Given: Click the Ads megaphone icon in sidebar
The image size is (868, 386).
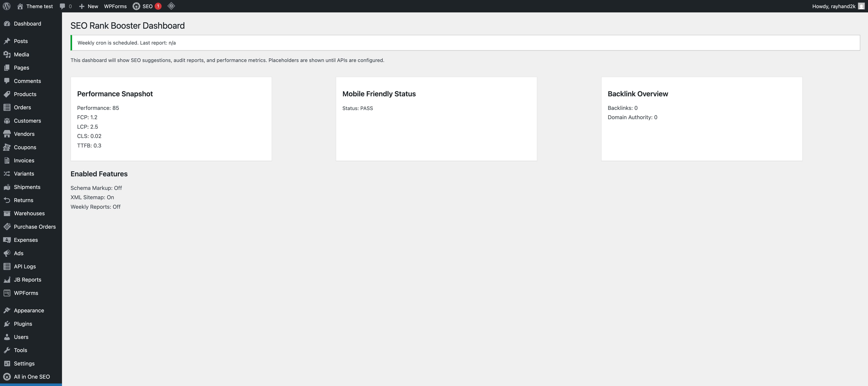Looking at the screenshot, I should point(7,253).
